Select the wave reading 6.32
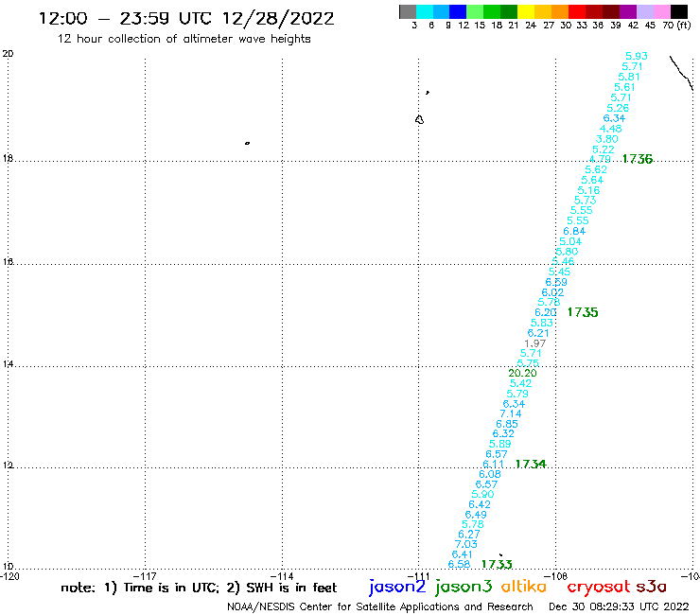Image resolution: width=700 pixels, height=615 pixels. (x=503, y=433)
